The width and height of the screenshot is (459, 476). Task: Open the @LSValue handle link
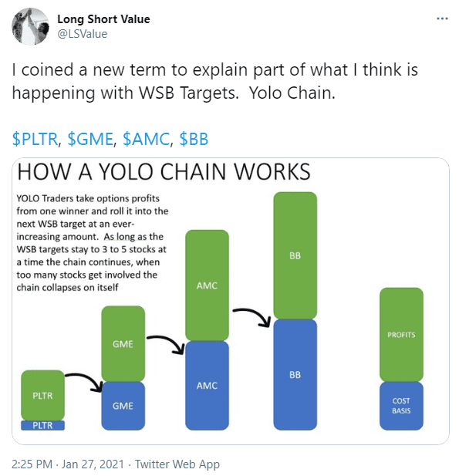(83, 34)
